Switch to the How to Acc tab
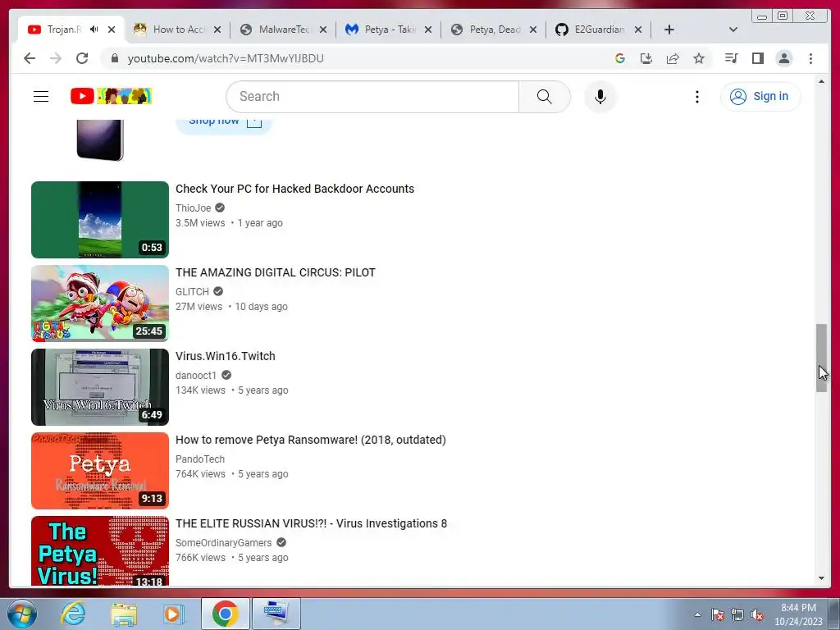The width and height of the screenshot is (840, 630). pyautogui.click(x=171, y=30)
